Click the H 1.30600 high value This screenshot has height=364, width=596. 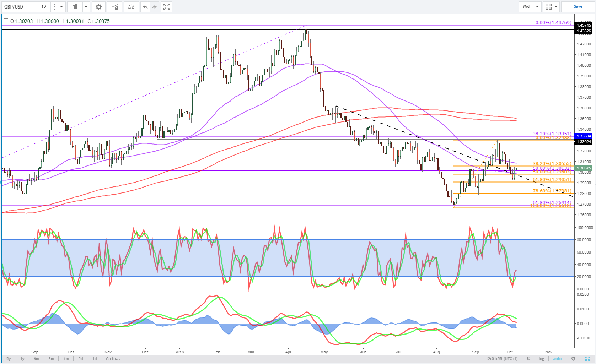pyautogui.click(x=48, y=21)
